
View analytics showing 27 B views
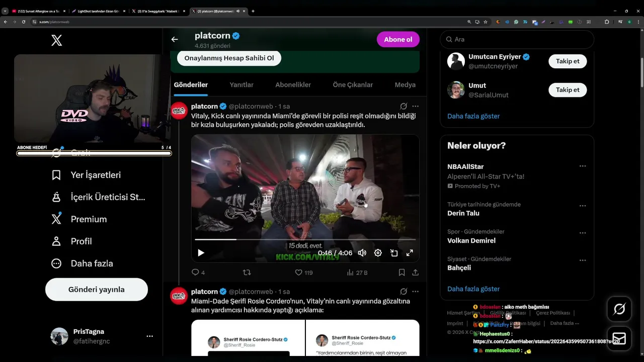tap(357, 273)
